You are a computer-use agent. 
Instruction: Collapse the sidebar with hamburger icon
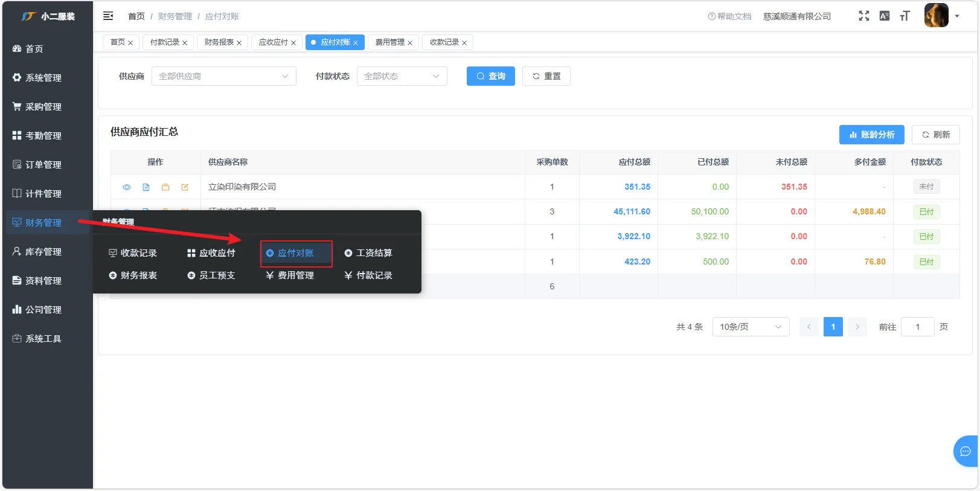coord(108,16)
